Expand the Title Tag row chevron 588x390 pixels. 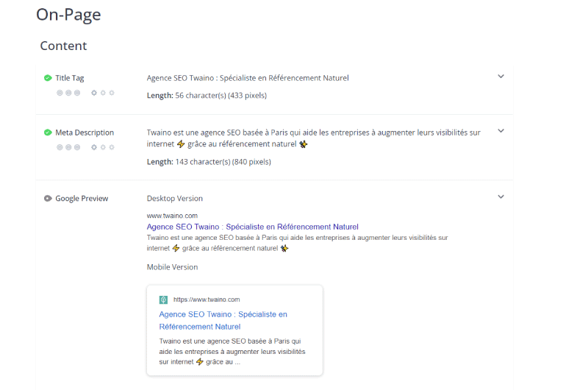coord(501,77)
